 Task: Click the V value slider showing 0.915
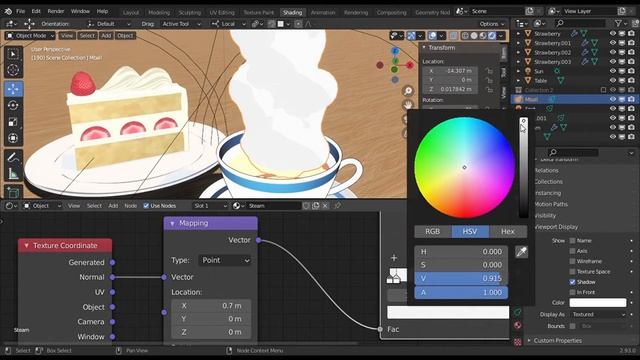461,278
